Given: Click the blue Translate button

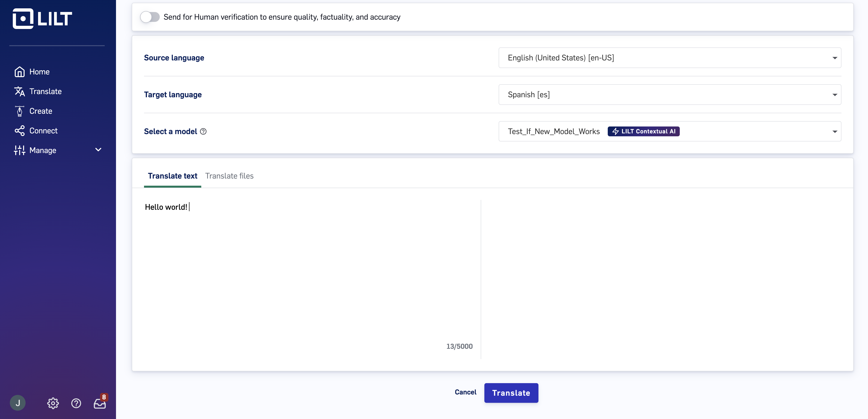Looking at the screenshot, I should click(511, 393).
